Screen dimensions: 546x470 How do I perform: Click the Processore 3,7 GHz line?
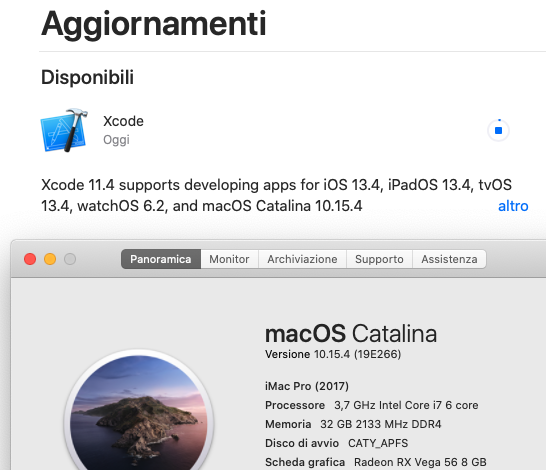[x=372, y=405]
